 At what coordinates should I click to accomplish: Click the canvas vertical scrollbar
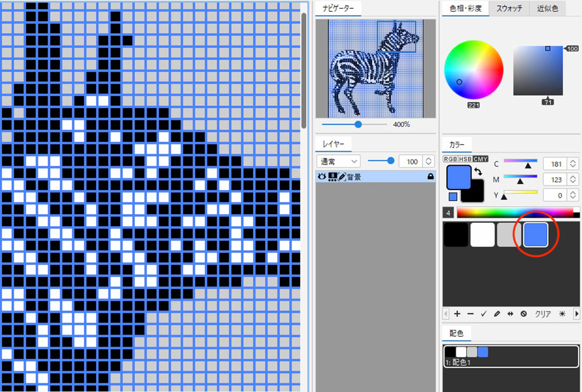click(x=304, y=70)
